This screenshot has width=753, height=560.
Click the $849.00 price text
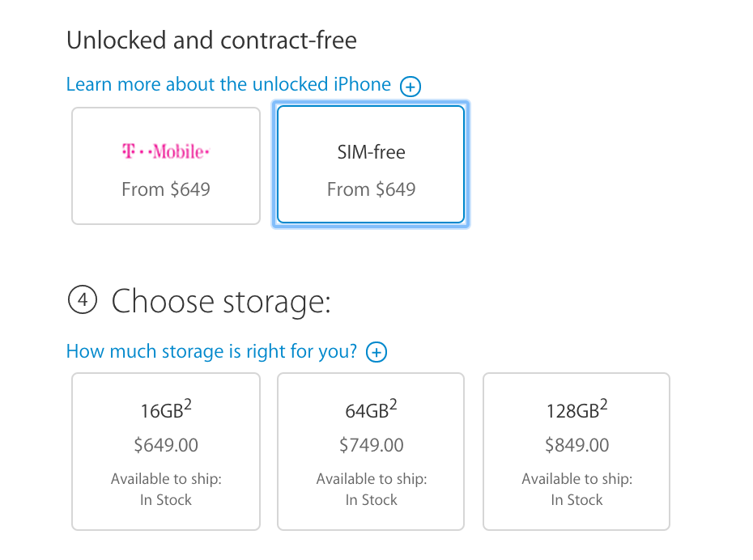576,445
